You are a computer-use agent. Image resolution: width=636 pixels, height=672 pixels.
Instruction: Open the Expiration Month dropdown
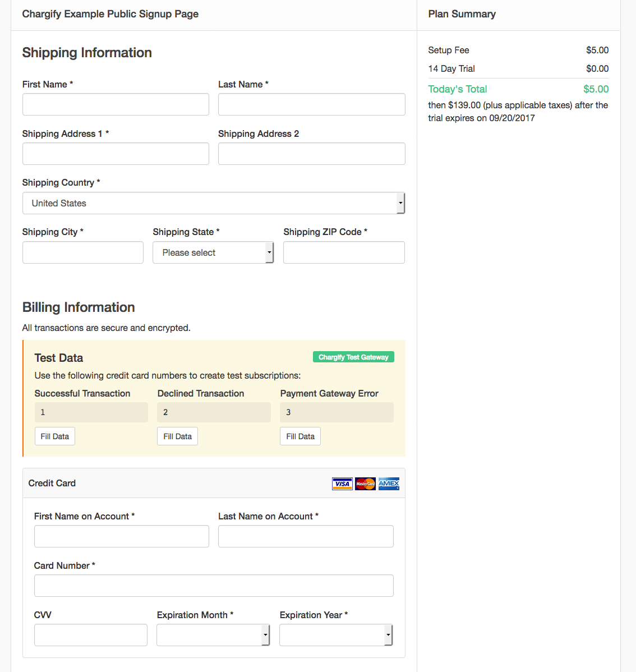(x=213, y=635)
